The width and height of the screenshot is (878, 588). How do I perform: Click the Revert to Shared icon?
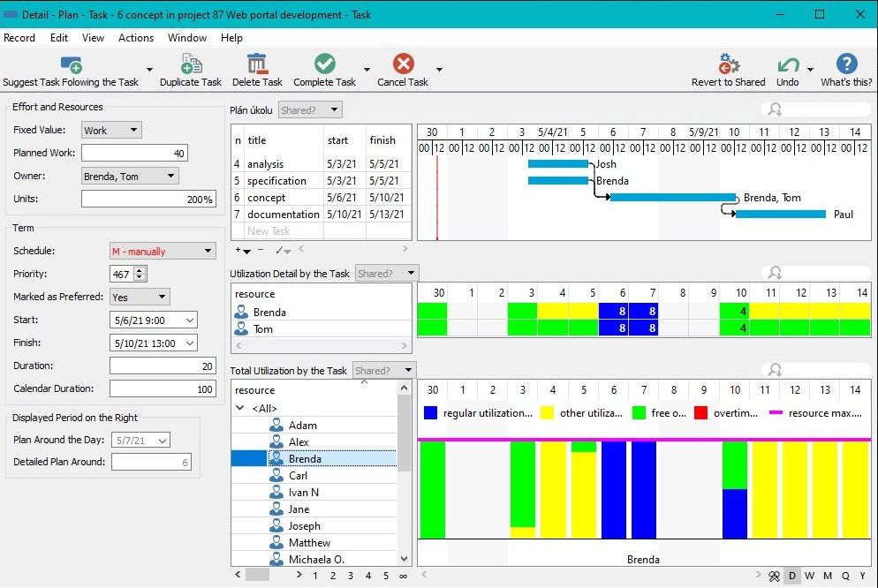(x=729, y=64)
